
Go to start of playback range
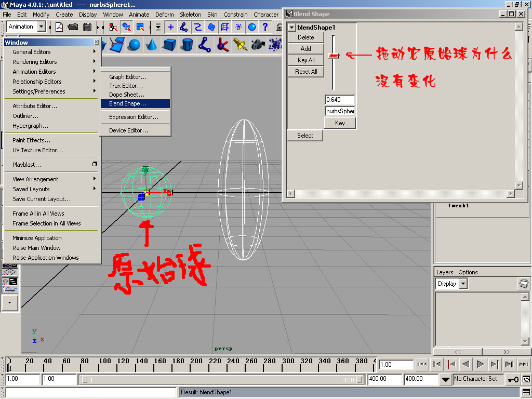pos(422,364)
